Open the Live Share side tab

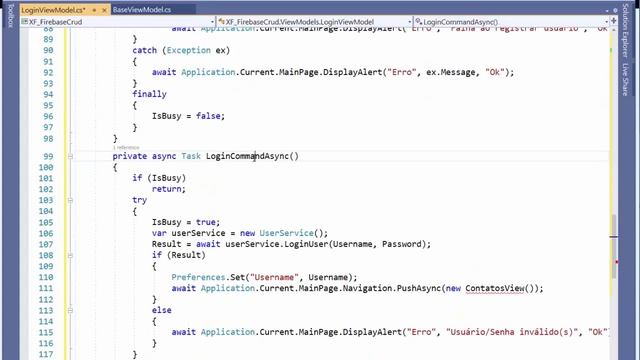click(625, 79)
